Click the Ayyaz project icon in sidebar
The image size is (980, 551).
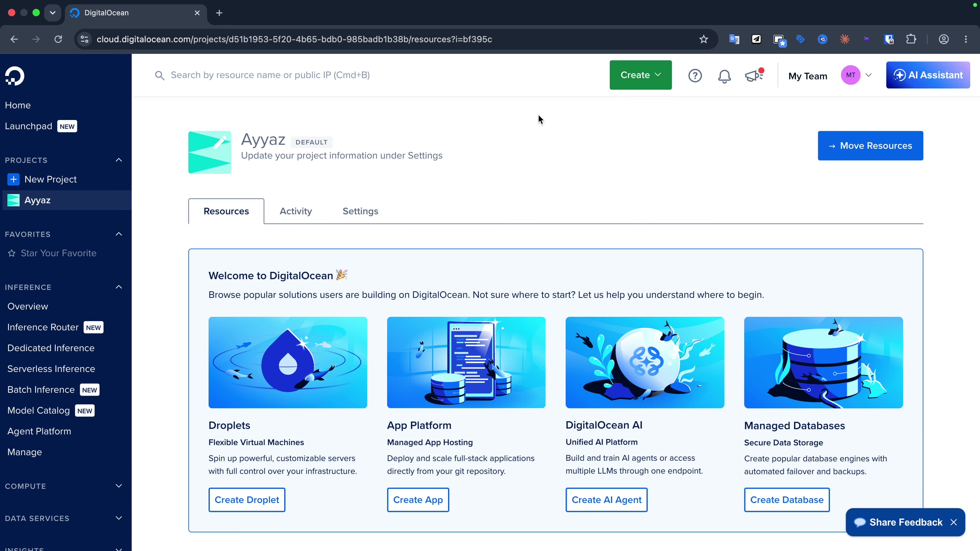coord(13,200)
